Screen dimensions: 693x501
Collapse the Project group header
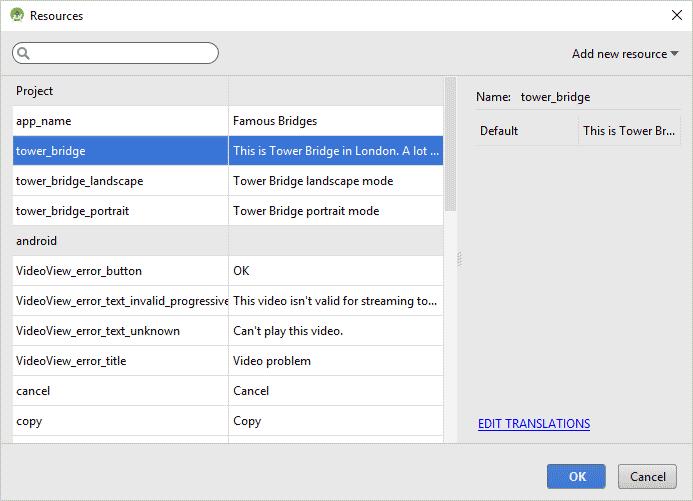35,91
